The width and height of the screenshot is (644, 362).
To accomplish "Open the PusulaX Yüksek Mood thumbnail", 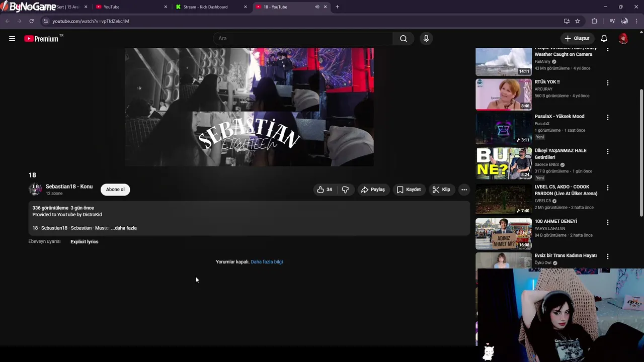I will click(504, 129).
